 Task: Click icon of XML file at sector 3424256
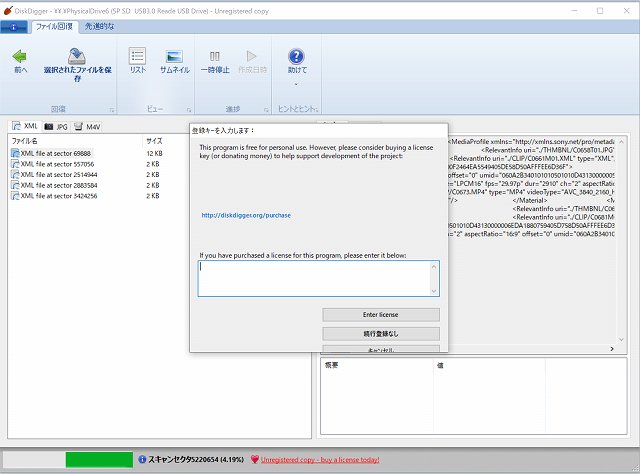pyautogui.click(x=15, y=196)
